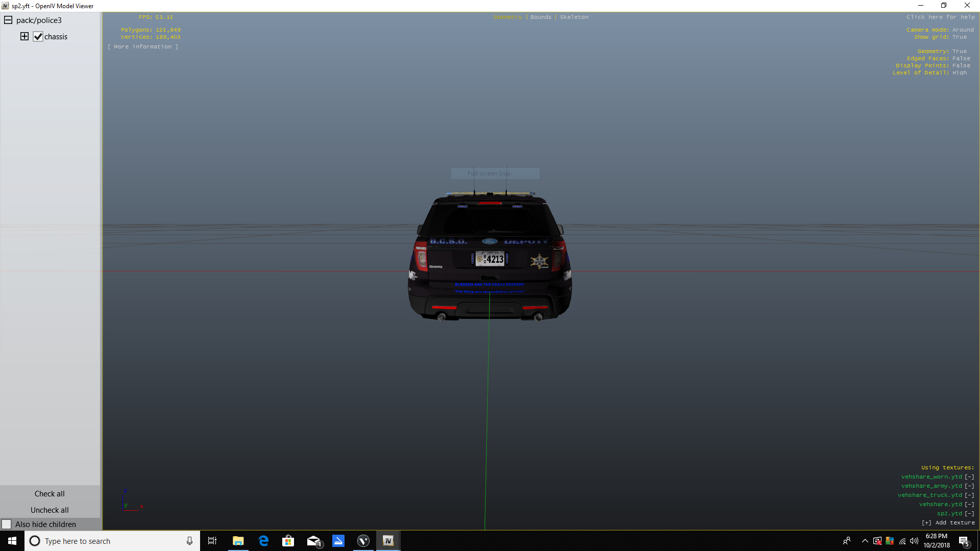Screen dimensions: 980x551
Task: Collapse the pack/police3 tree node
Action: coord(8,20)
